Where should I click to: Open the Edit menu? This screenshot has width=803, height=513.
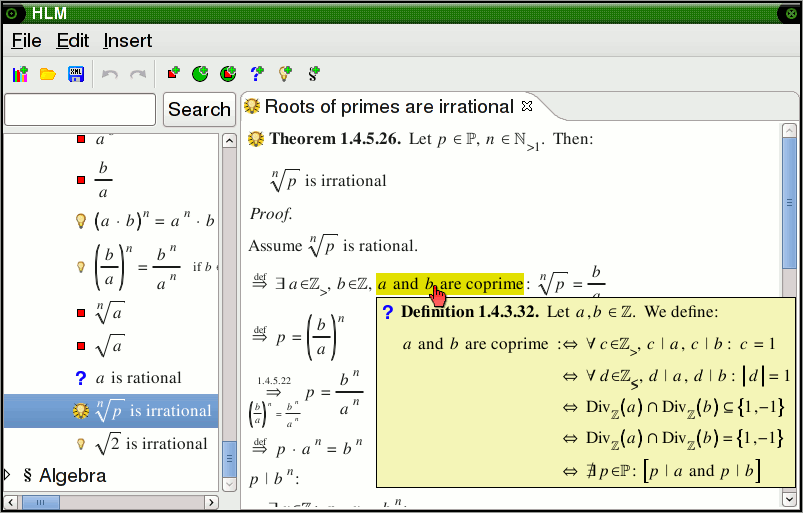tap(73, 41)
